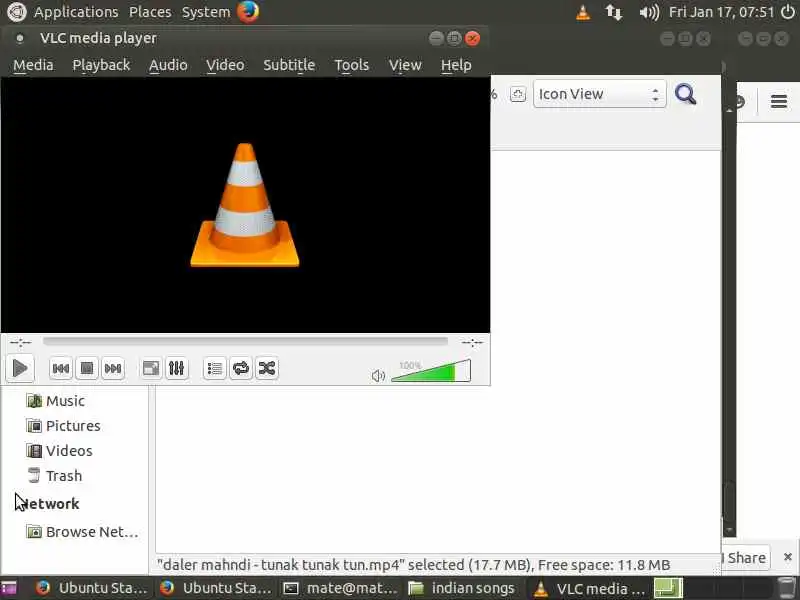The image size is (800, 600).
Task: Open the Icon View dropdown in file manager
Action: [599, 94]
